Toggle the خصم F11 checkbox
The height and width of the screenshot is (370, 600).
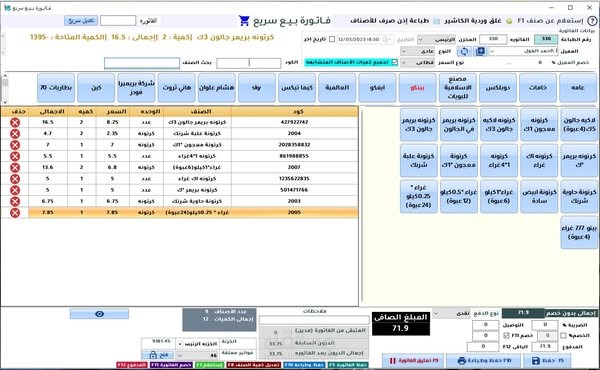pyautogui.click(x=506, y=336)
